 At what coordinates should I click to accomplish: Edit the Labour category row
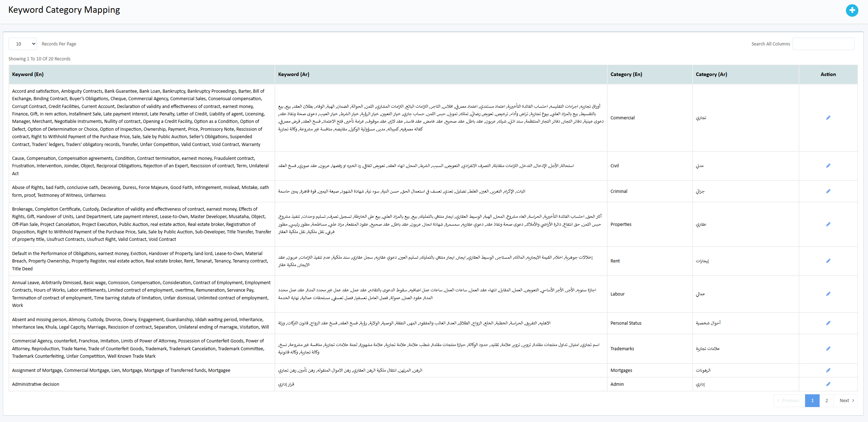click(828, 294)
